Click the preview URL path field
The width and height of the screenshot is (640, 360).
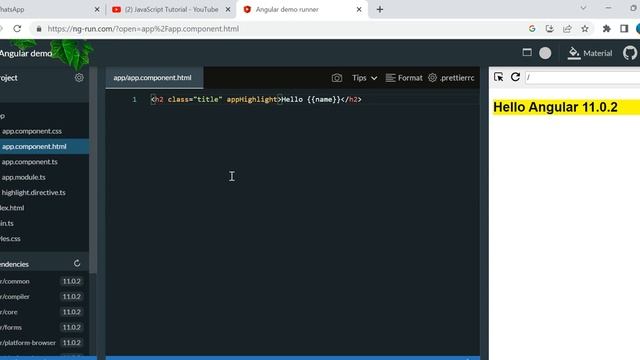[x=583, y=77]
